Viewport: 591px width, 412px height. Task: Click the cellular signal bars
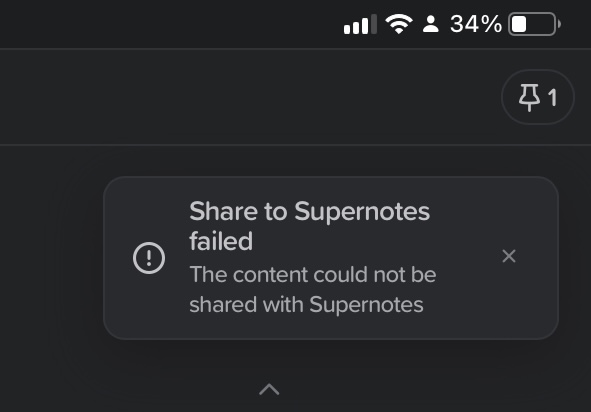360,24
